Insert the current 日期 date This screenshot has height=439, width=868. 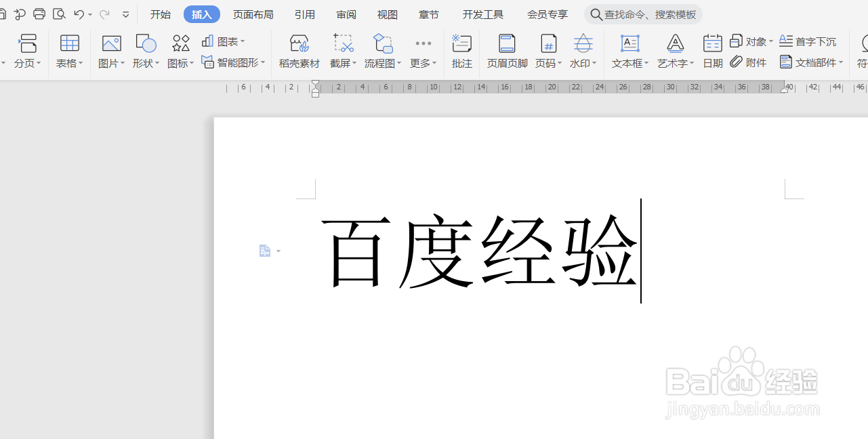(x=712, y=51)
